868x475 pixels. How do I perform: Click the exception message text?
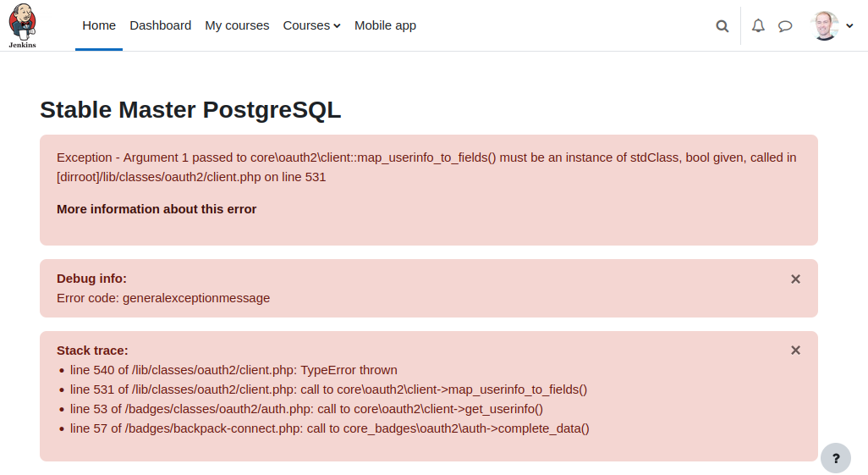pos(426,167)
